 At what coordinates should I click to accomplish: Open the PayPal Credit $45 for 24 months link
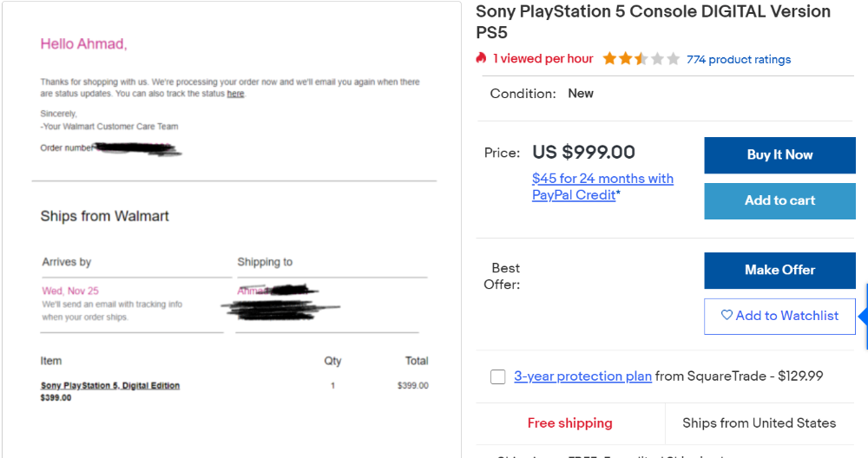[x=602, y=186]
